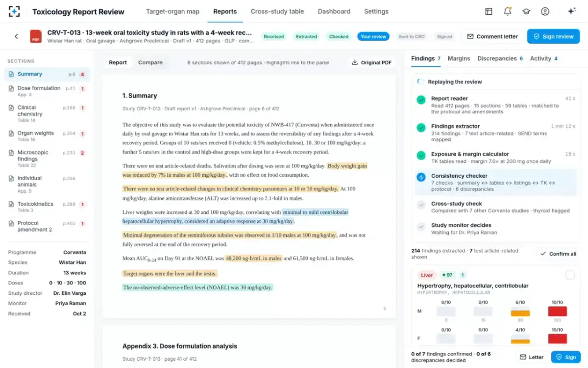View the Activity tab
This screenshot has width=588, height=368.
tap(543, 58)
